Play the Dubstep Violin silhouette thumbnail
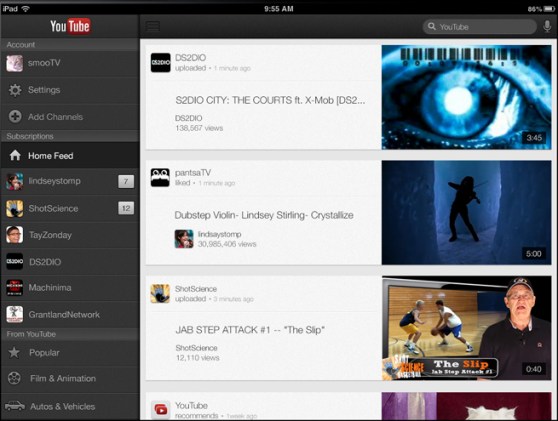 467,212
